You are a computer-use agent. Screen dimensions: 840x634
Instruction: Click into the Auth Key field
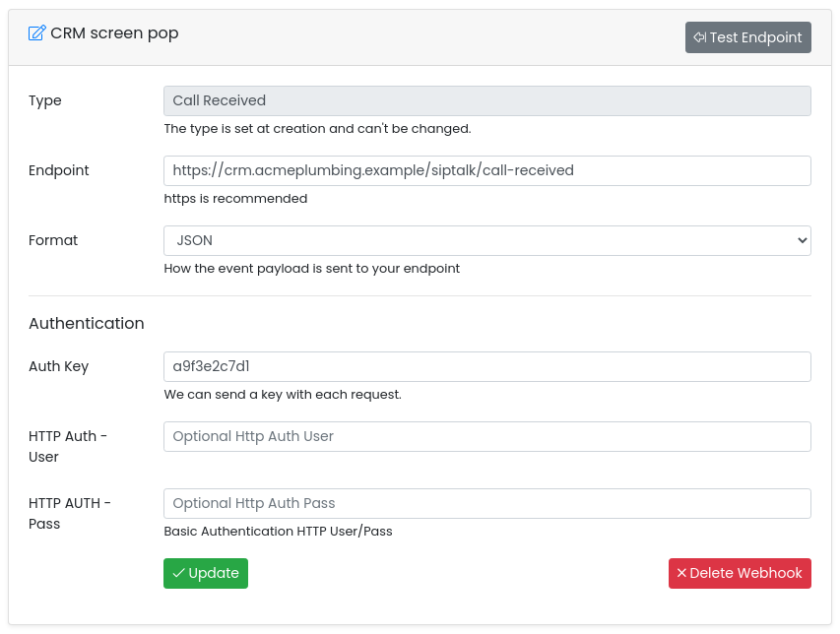(487, 367)
